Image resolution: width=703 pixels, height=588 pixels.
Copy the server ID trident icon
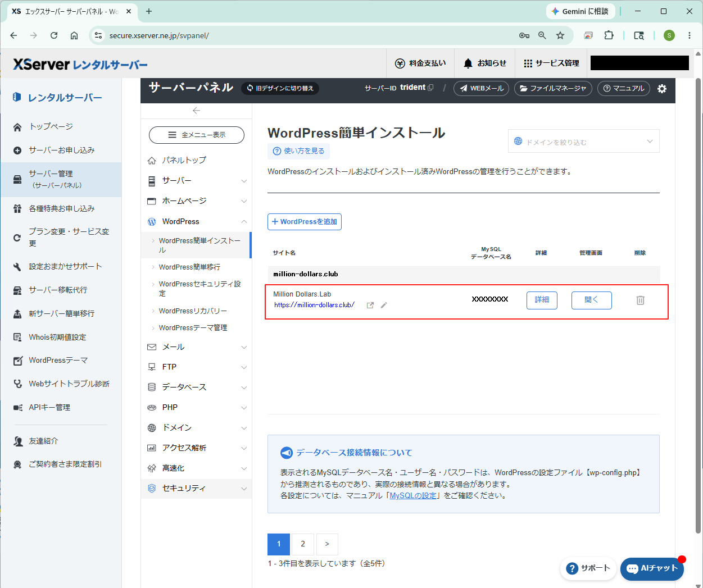[x=431, y=88]
